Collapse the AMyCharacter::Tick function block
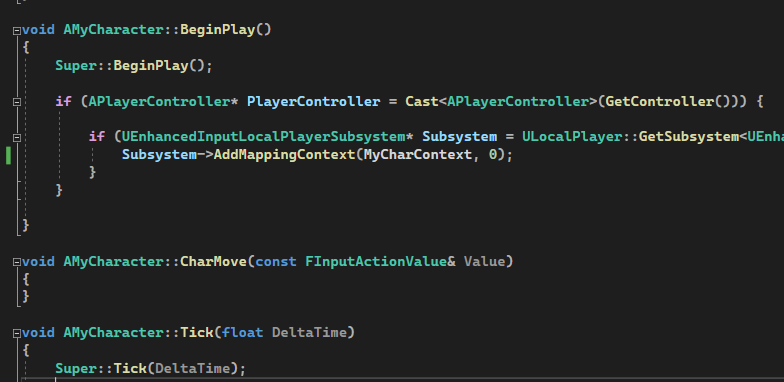Image resolution: width=784 pixels, height=382 pixels. tap(16, 333)
